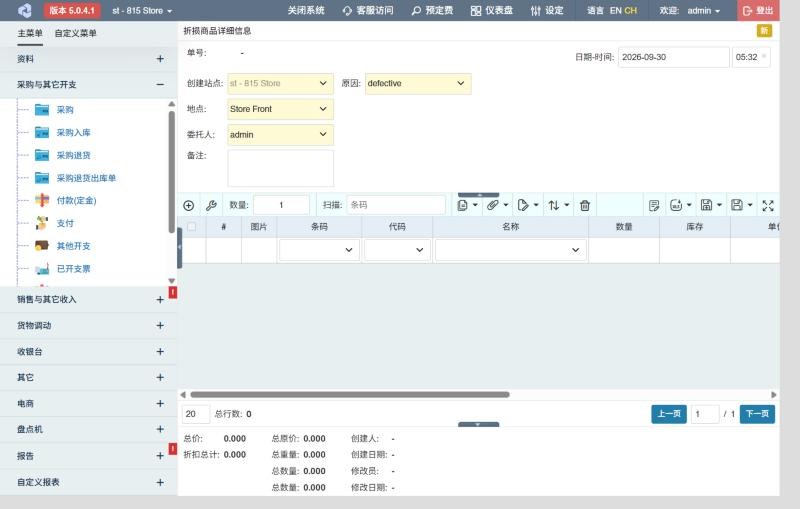Click the first floppy save icon

coord(707,205)
